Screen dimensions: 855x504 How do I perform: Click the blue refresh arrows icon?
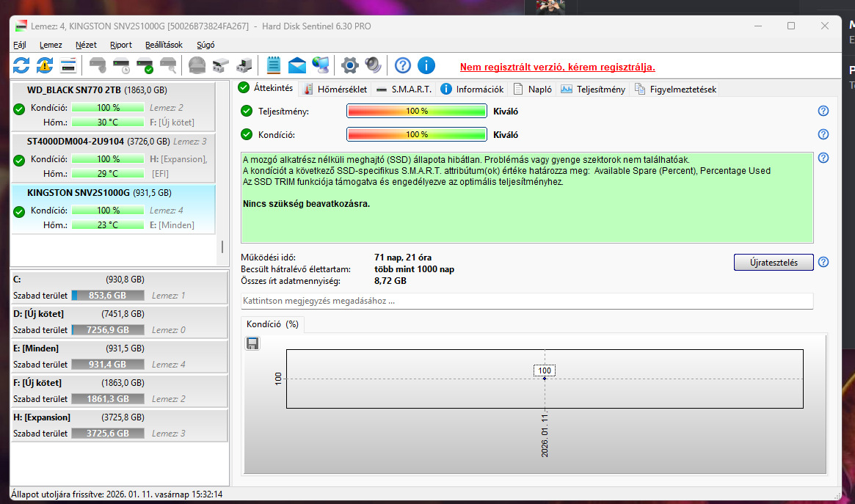pyautogui.click(x=21, y=65)
